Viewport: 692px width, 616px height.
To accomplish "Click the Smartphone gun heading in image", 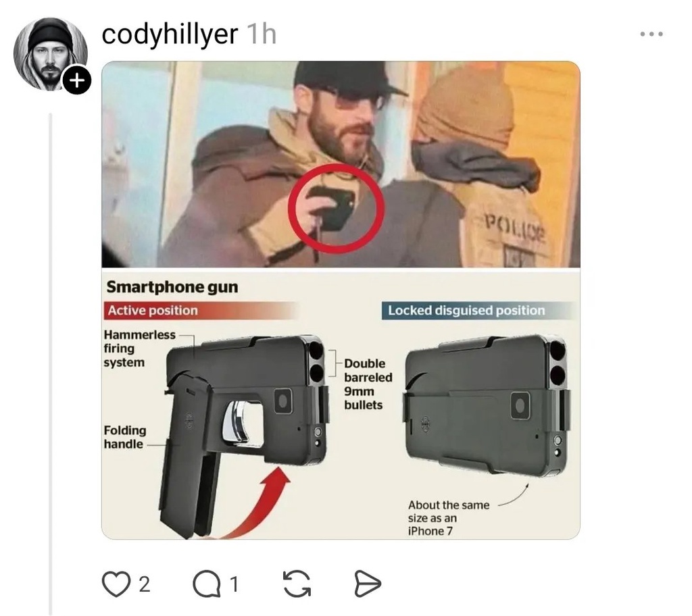I will click(172, 287).
